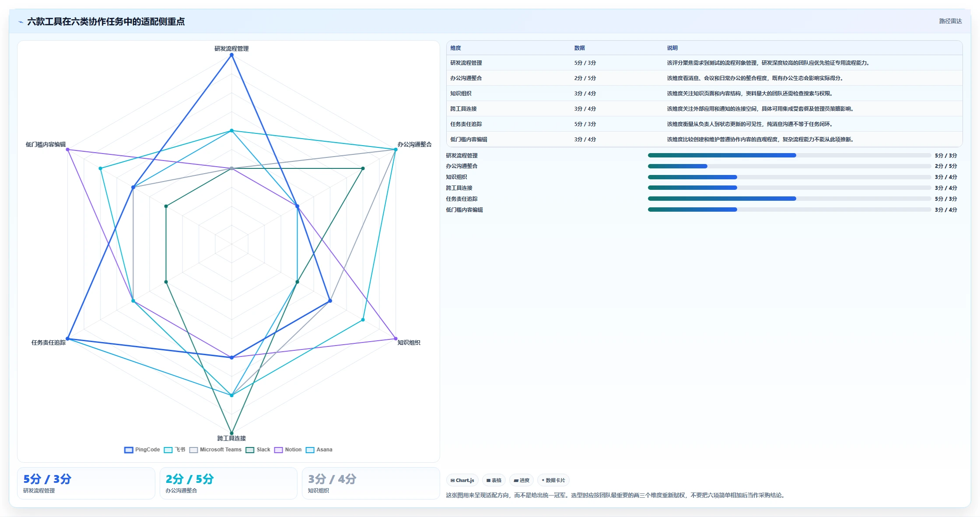Click the 低门槛内容编辑 progress bar
This screenshot has width=980, height=517.
click(x=789, y=210)
